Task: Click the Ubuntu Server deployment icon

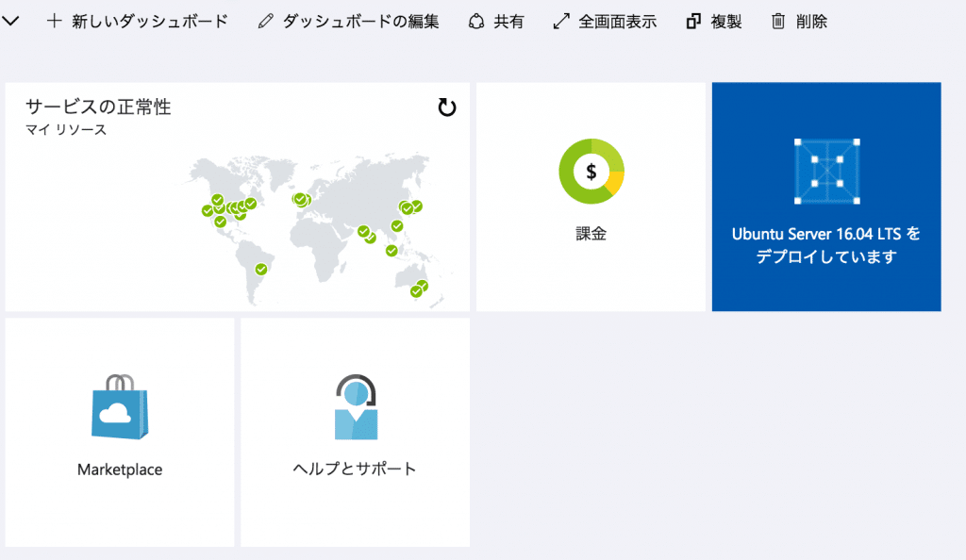Action: (x=826, y=171)
